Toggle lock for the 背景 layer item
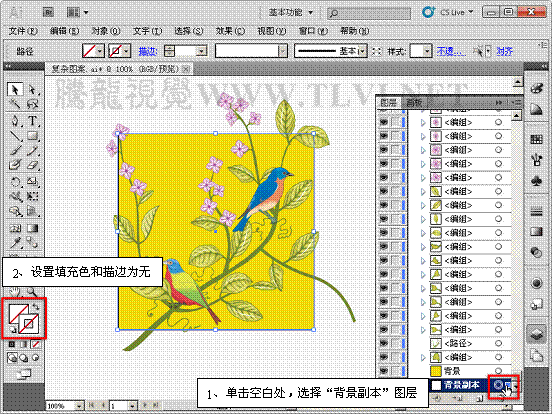Image resolution: width=553 pixels, height=414 pixels. (x=396, y=371)
